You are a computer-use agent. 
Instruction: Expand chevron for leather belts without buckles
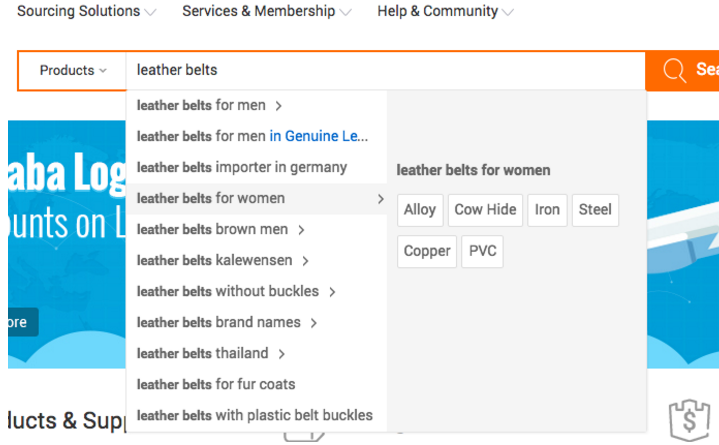[332, 292]
